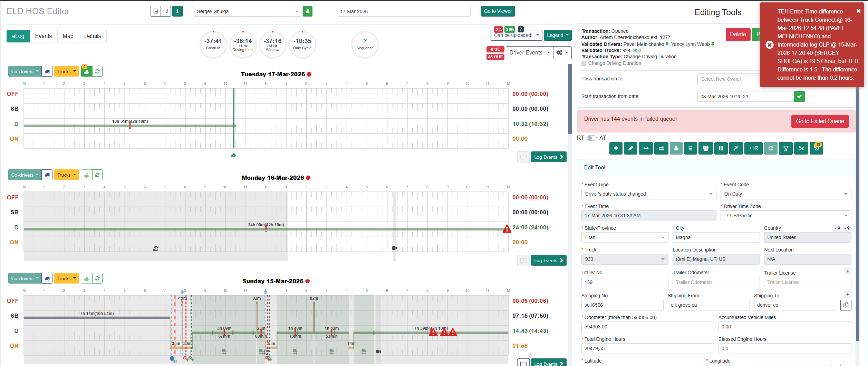The width and height of the screenshot is (868, 366).
Task: Expand Monday Trucks dropdown
Action: click(x=66, y=175)
